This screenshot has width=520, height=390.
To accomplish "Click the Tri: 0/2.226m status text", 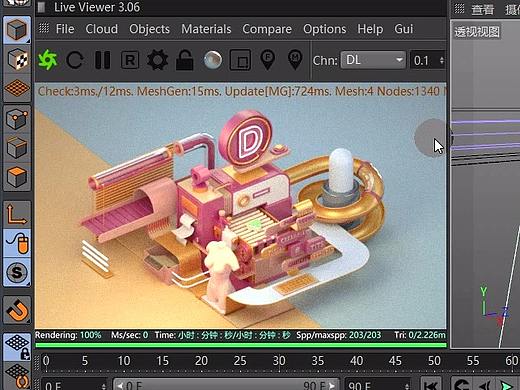I will coord(420,335).
